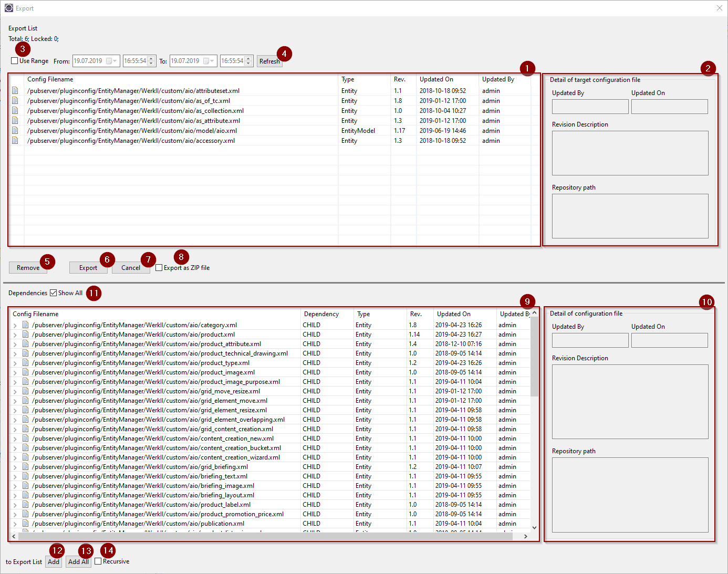Click file icon of model/aio.xml row
This screenshot has width=728, height=574.
point(15,131)
